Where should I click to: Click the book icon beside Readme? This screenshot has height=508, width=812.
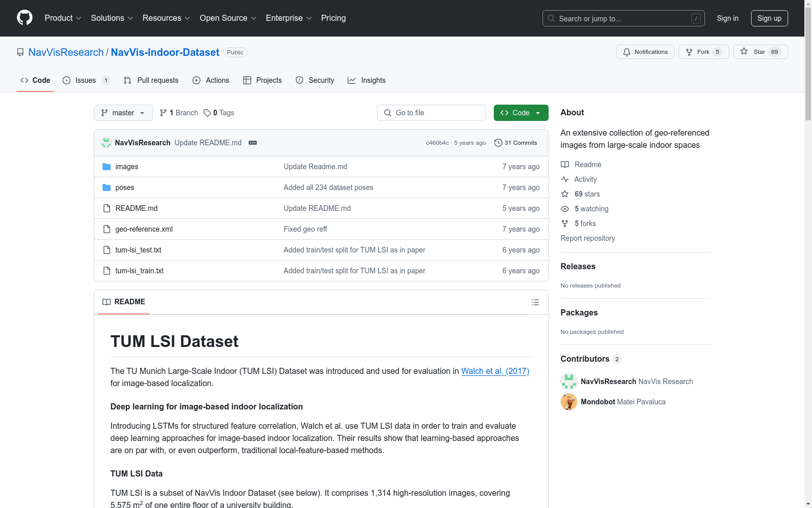pyautogui.click(x=565, y=165)
